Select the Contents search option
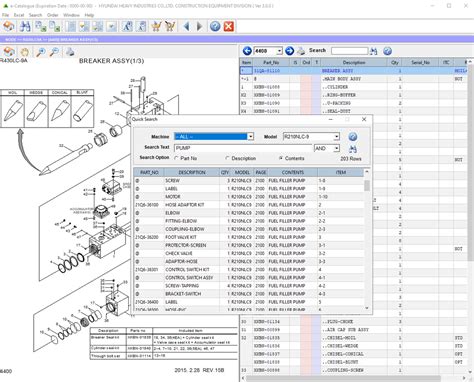The image size is (474, 382). (x=281, y=158)
